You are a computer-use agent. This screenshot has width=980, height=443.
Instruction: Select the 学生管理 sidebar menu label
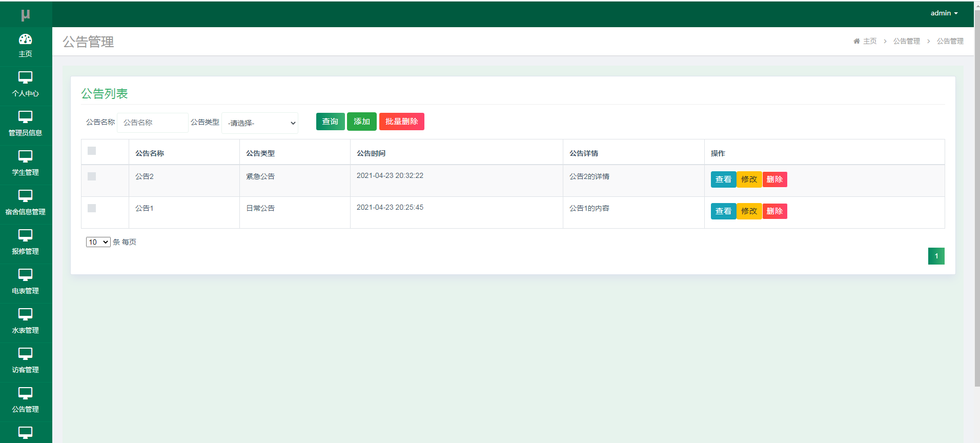tap(26, 172)
